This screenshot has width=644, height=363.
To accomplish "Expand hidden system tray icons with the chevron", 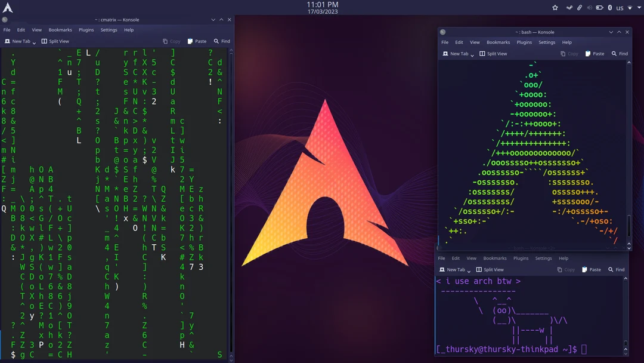I will 639,8.
